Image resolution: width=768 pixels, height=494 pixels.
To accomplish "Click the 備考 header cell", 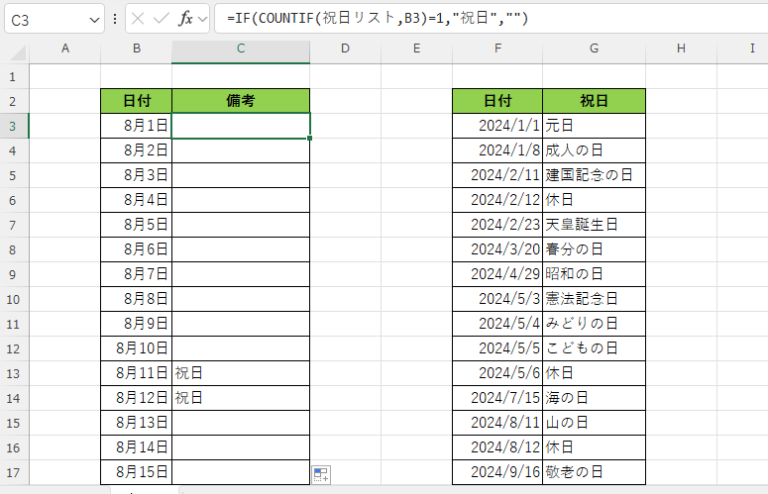I will [x=240, y=100].
